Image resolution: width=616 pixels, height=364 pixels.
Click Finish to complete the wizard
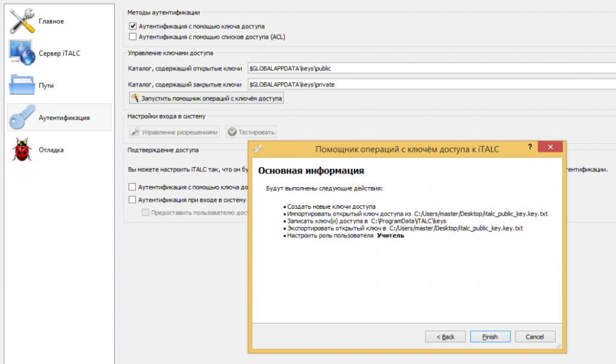point(490,337)
